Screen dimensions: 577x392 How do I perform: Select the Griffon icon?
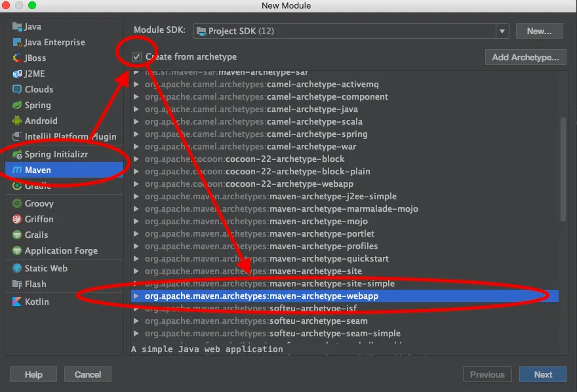click(x=17, y=219)
